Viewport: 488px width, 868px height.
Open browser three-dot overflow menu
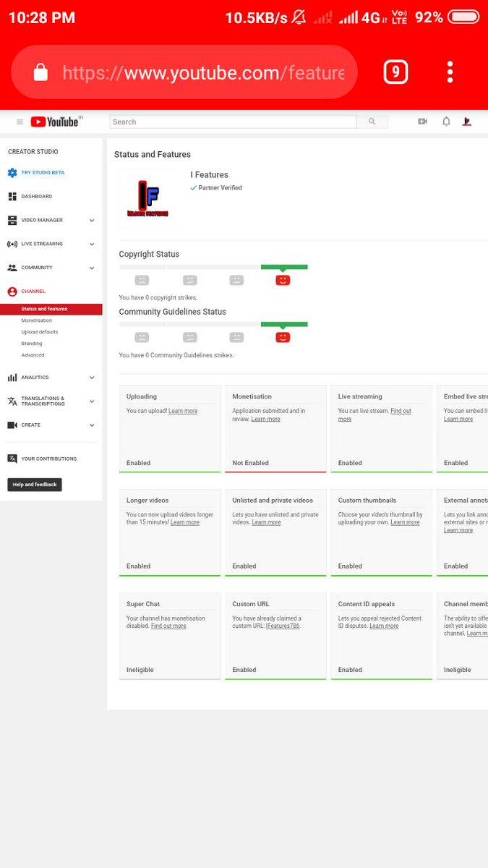tap(450, 72)
